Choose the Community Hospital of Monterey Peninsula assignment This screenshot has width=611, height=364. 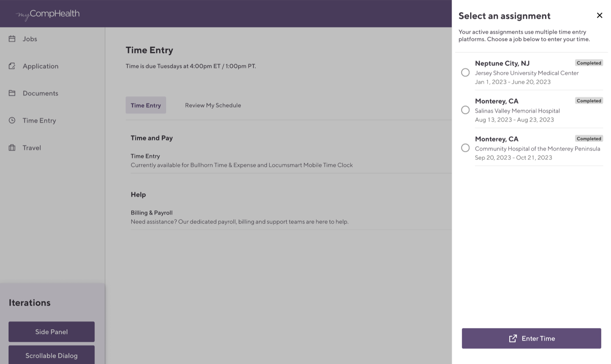[x=465, y=148]
